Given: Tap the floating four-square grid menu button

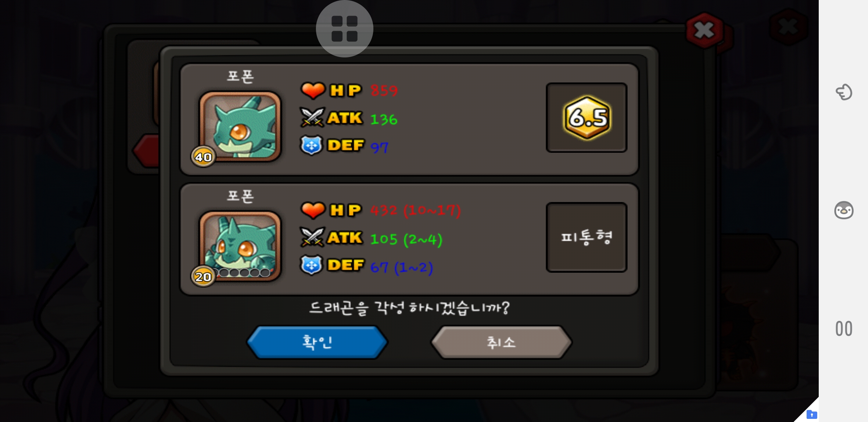Looking at the screenshot, I should 344,29.
